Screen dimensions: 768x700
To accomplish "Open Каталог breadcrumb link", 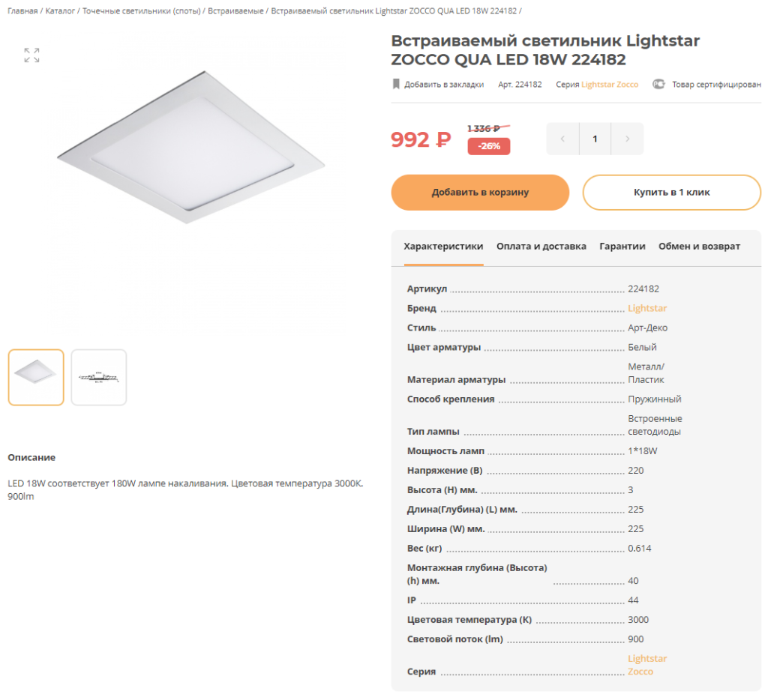I will 60,10.
